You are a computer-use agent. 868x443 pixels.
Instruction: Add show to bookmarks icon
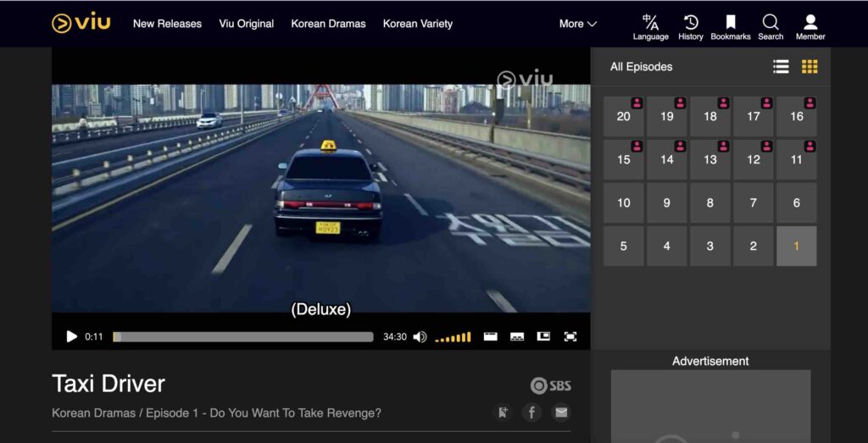point(503,413)
